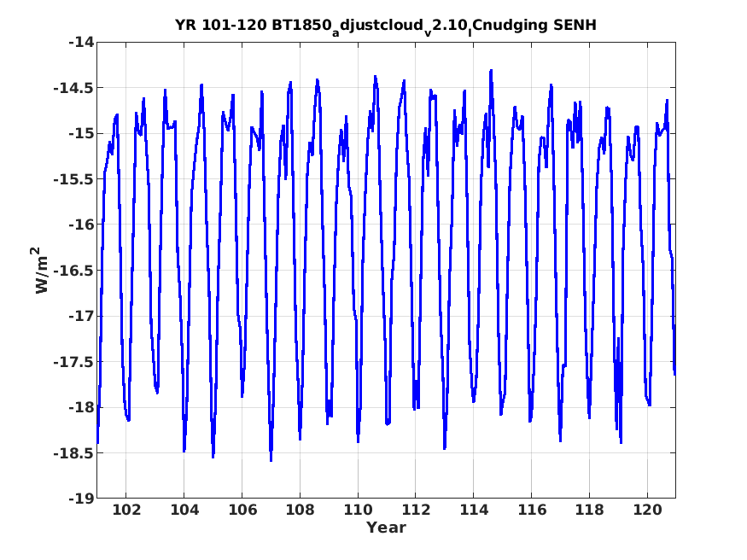Click the x-axis tick label '102'
This screenshot has height=560, width=747.
point(126,510)
